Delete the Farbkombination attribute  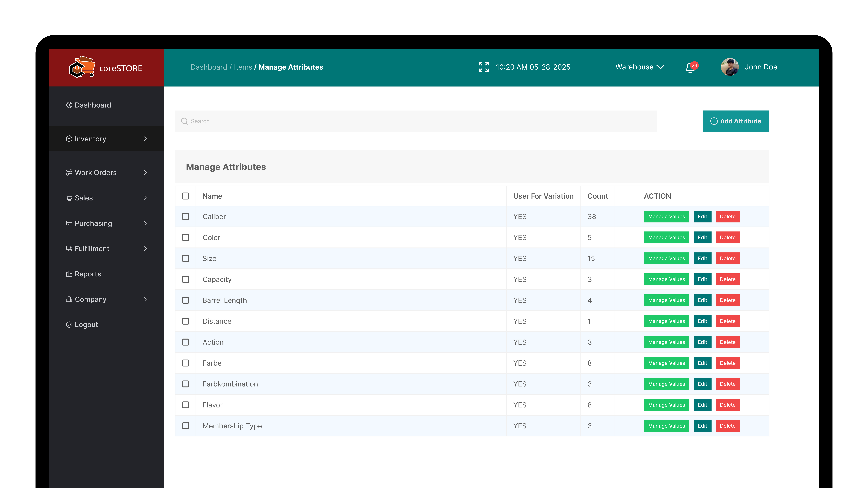point(728,384)
